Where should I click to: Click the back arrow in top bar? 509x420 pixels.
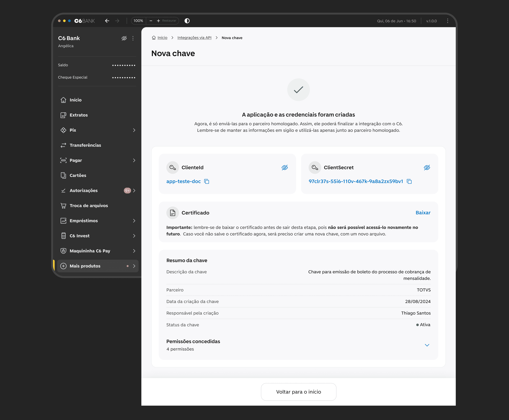pyautogui.click(x=107, y=21)
